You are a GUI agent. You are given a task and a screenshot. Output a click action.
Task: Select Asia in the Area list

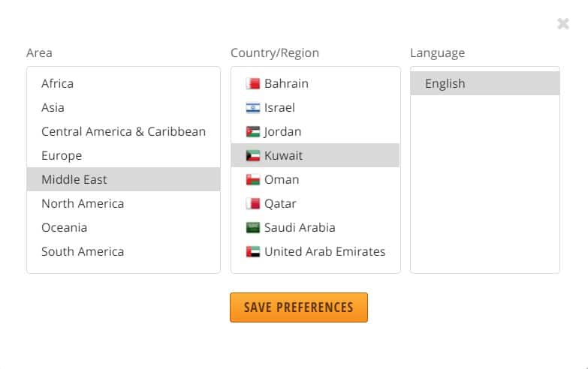tap(123, 107)
